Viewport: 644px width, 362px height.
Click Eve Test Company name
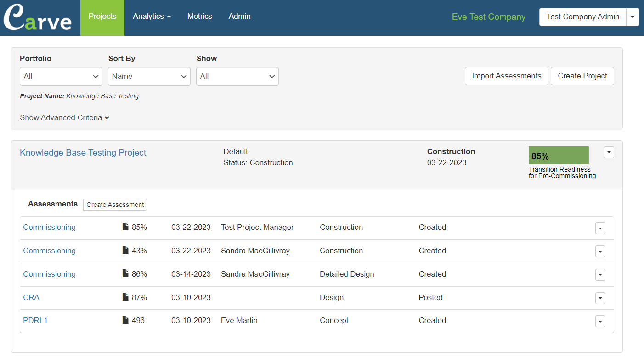489,17
